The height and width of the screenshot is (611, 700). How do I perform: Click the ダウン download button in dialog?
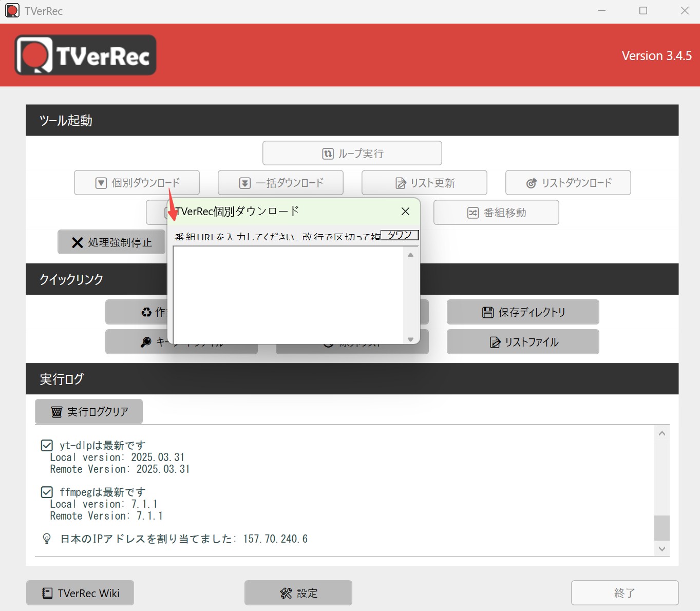pos(400,235)
